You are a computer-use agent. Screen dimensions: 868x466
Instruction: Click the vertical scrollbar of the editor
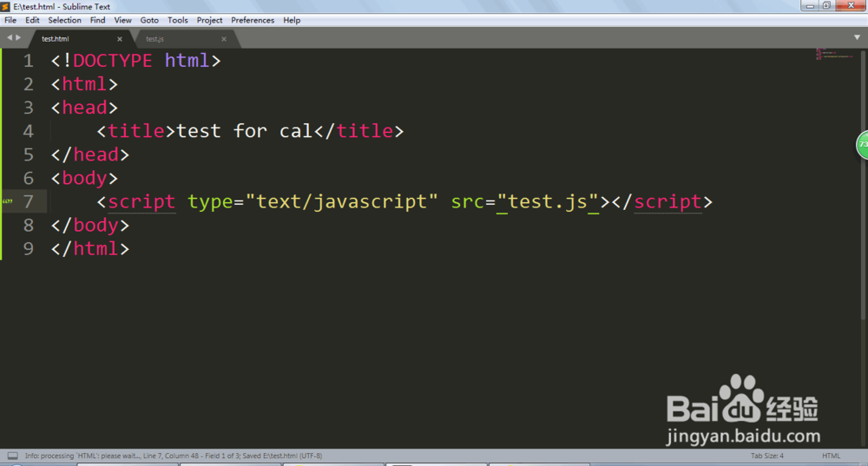click(864, 184)
